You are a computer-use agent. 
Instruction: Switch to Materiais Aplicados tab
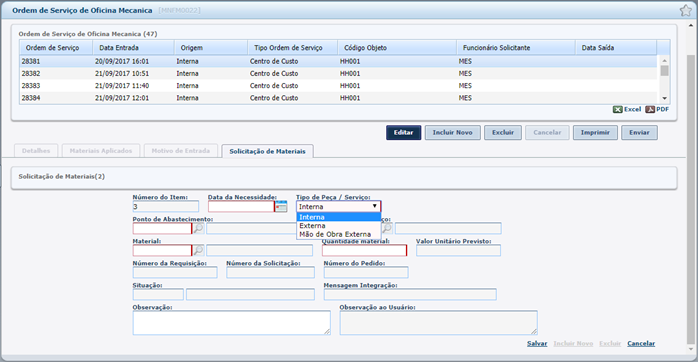point(101,150)
